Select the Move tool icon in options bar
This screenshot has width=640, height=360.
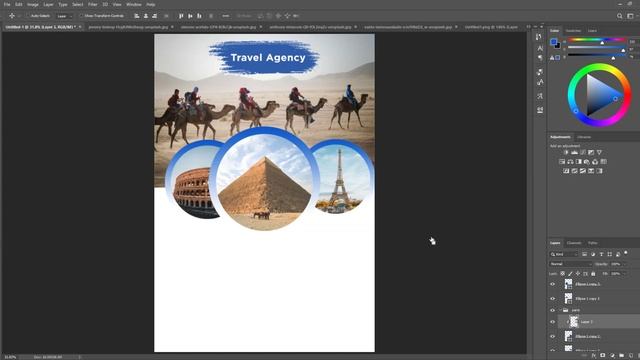[x=12, y=16]
